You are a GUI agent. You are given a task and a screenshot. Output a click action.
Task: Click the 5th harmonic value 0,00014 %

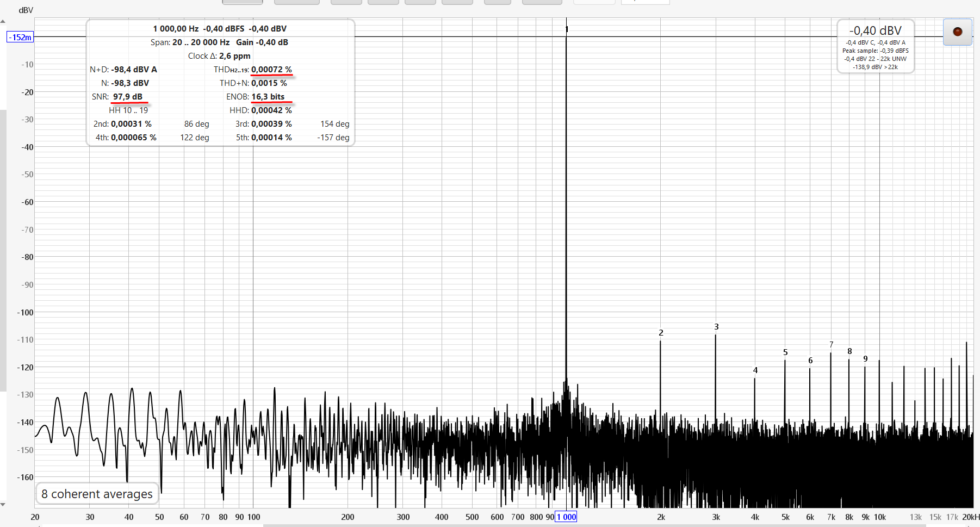coord(271,138)
